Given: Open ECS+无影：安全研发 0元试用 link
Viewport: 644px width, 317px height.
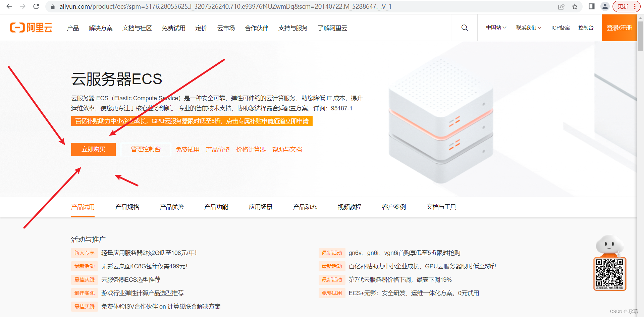Looking at the screenshot, I should click(x=414, y=293).
